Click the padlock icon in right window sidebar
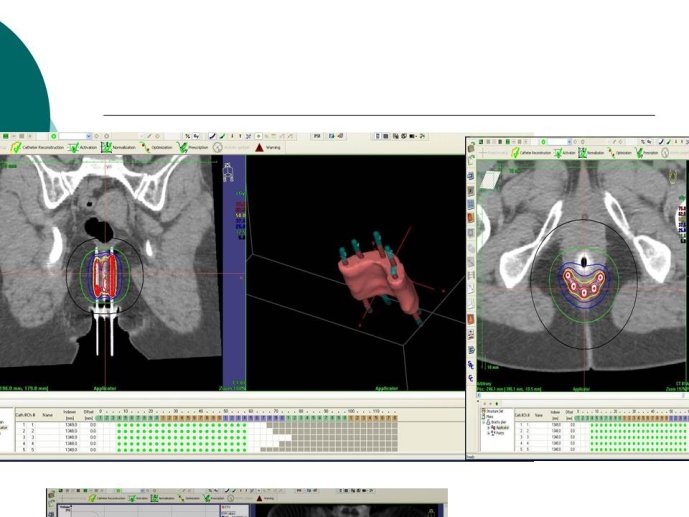 coord(471,148)
